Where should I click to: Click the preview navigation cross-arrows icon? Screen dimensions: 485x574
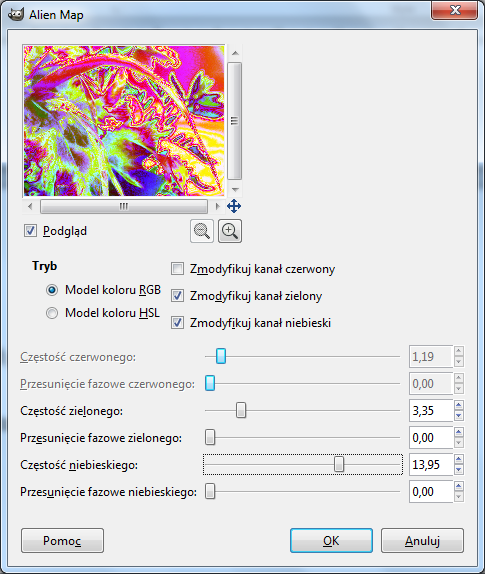pyautogui.click(x=234, y=206)
